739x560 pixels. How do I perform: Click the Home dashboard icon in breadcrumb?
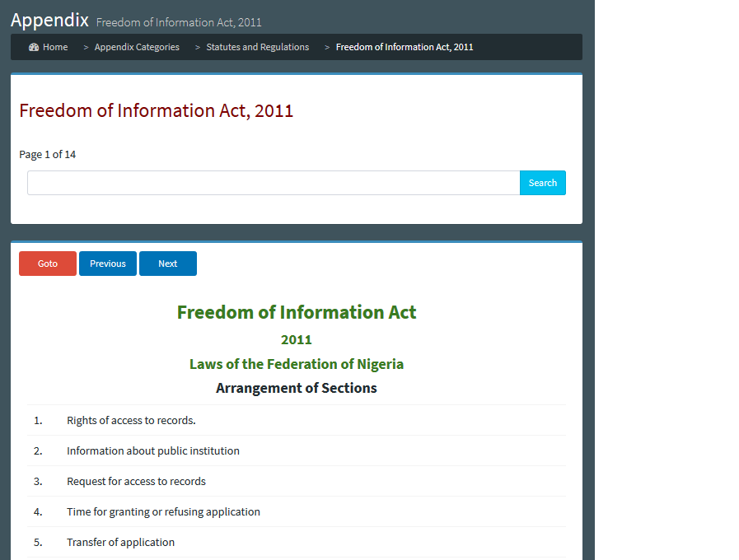(34, 47)
